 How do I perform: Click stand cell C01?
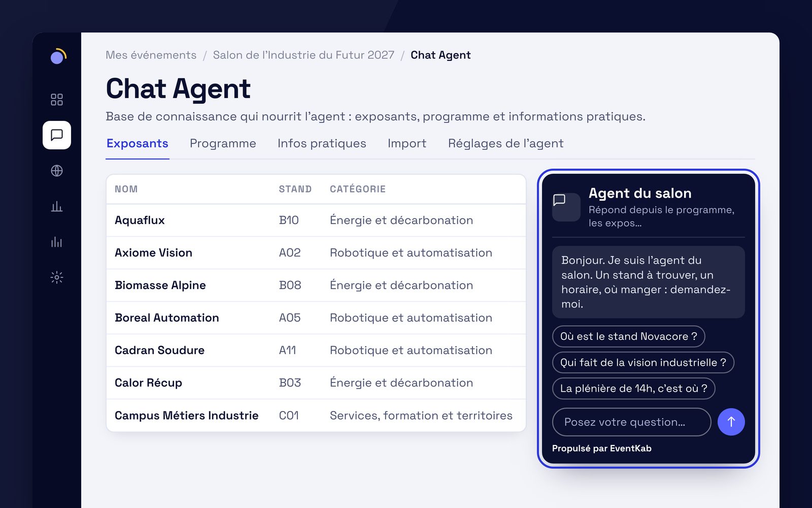click(289, 415)
